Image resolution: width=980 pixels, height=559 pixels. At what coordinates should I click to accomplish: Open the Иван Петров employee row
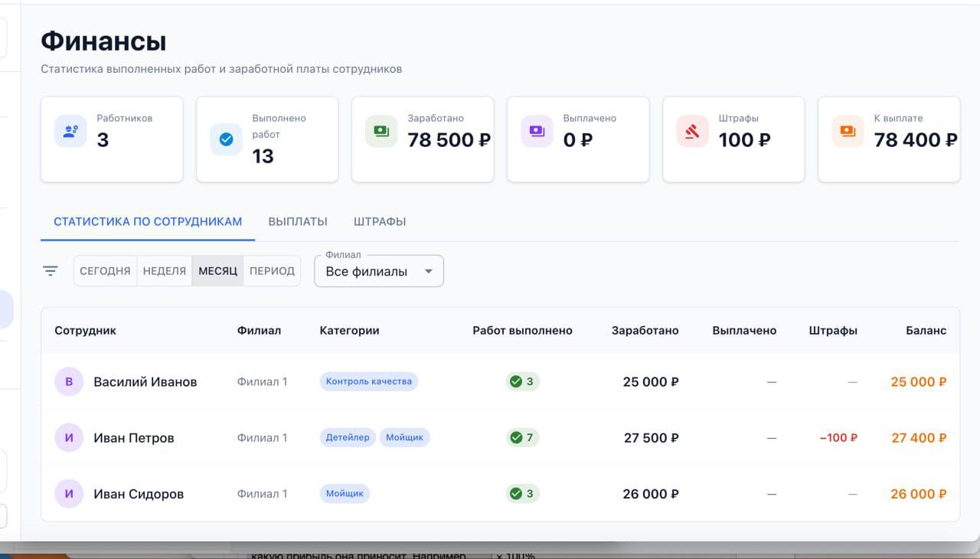click(x=500, y=438)
